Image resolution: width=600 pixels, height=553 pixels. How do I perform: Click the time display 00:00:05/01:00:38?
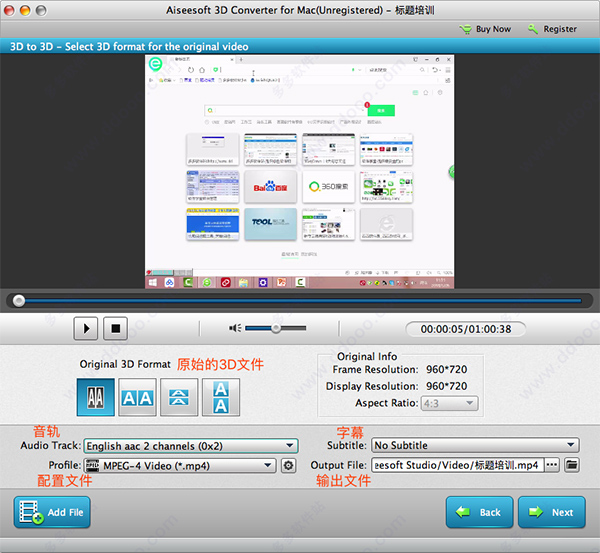tap(465, 329)
